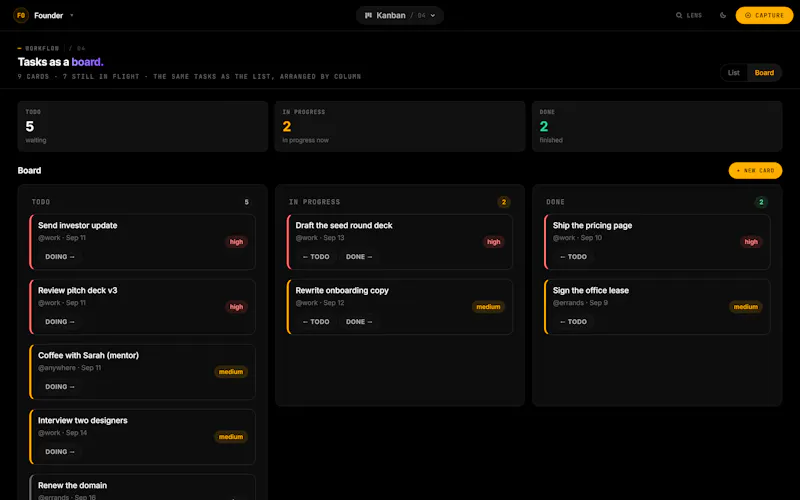
Task: Select the In Progress summary stat card
Action: 399,126
